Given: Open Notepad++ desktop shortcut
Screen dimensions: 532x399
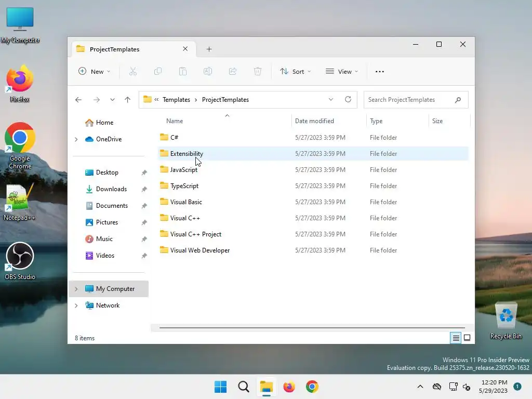Looking at the screenshot, I should tap(19, 202).
